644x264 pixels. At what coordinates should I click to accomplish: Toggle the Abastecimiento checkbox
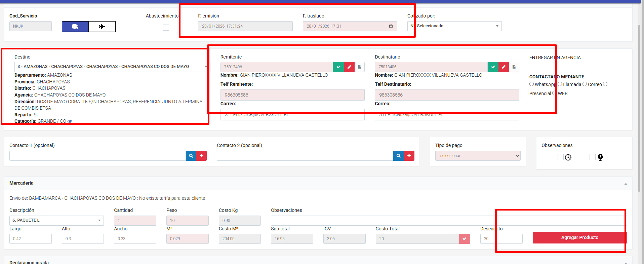[x=166, y=28]
